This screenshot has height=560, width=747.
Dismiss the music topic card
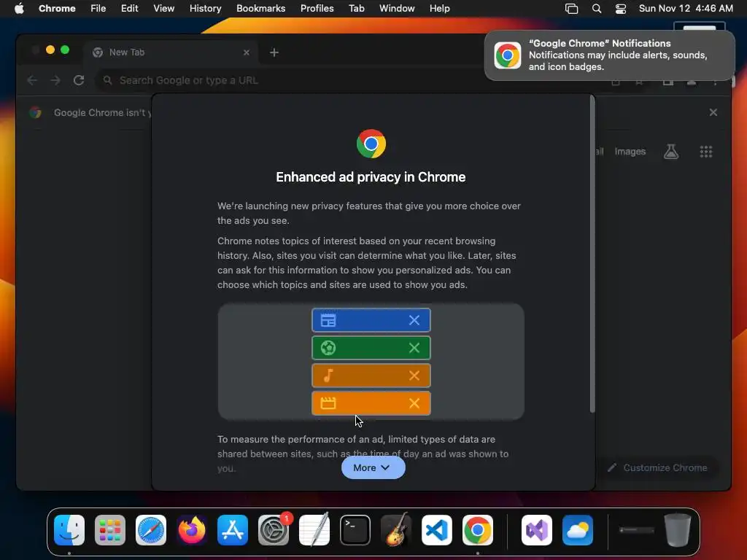point(414,376)
